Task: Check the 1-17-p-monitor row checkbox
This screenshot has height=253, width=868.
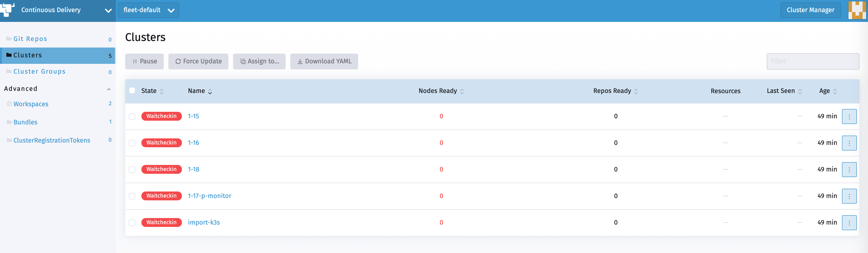Action: (132, 196)
